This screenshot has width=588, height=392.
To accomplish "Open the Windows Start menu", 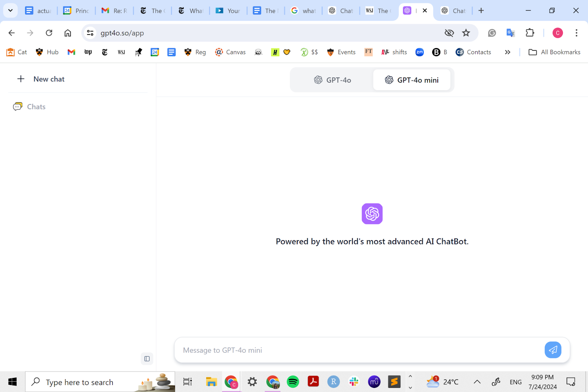I will point(12,382).
